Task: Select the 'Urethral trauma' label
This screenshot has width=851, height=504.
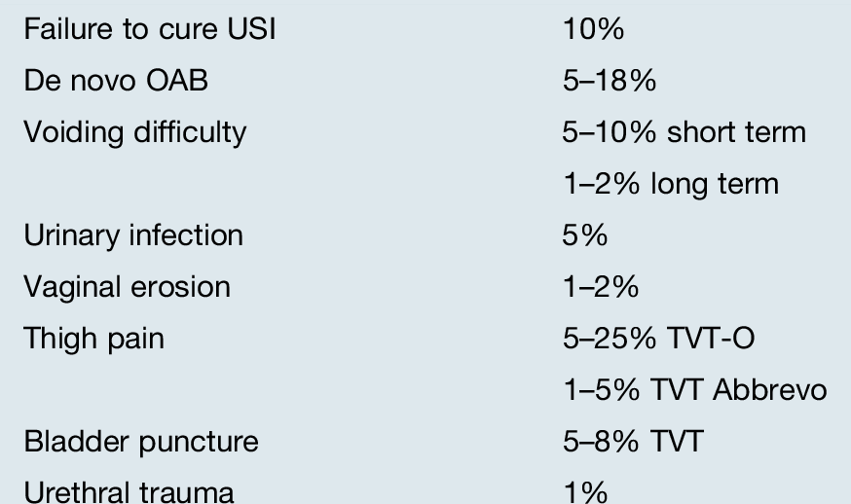Action: (x=129, y=492)
